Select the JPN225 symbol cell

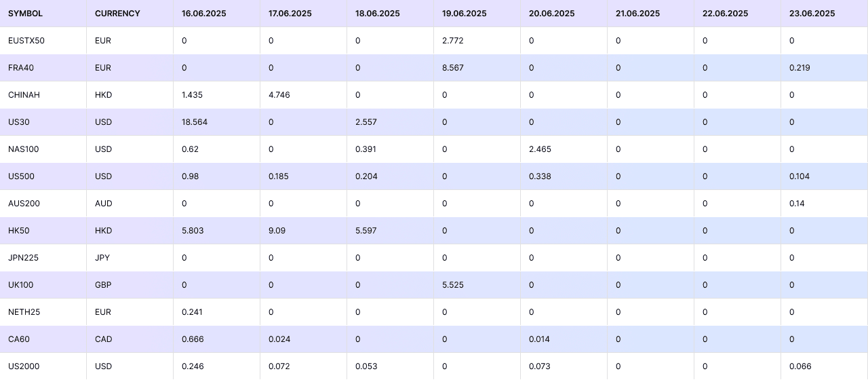[21, 258]
